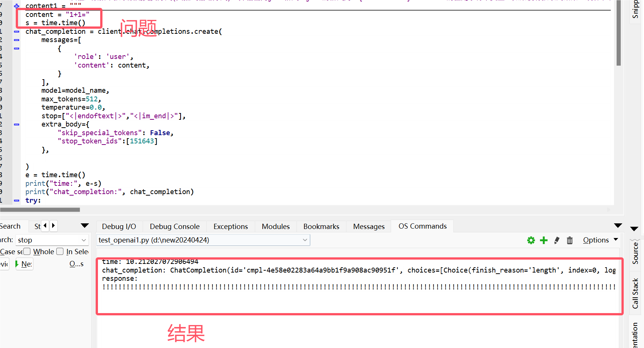Switch to the Bookmarks tab
Screen dimensions: 644x348
tap(321, 226)
